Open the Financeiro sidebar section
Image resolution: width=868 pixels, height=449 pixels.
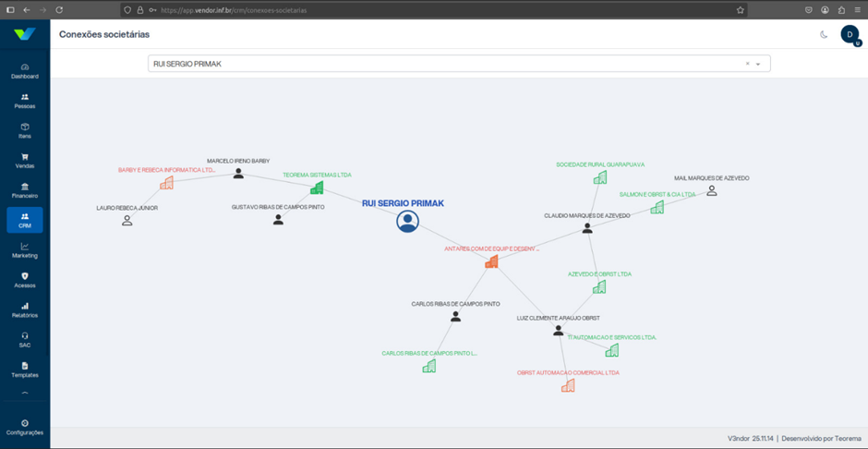pos(25,190)
